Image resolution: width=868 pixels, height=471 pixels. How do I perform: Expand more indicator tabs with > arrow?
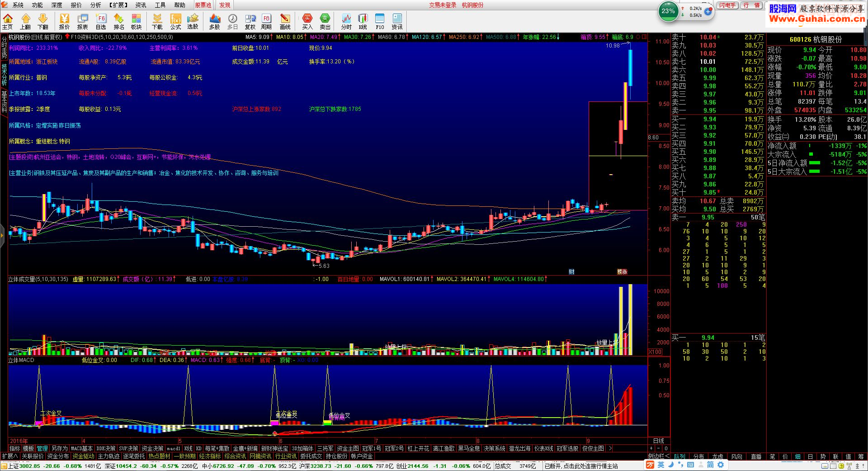coord(610,448)
